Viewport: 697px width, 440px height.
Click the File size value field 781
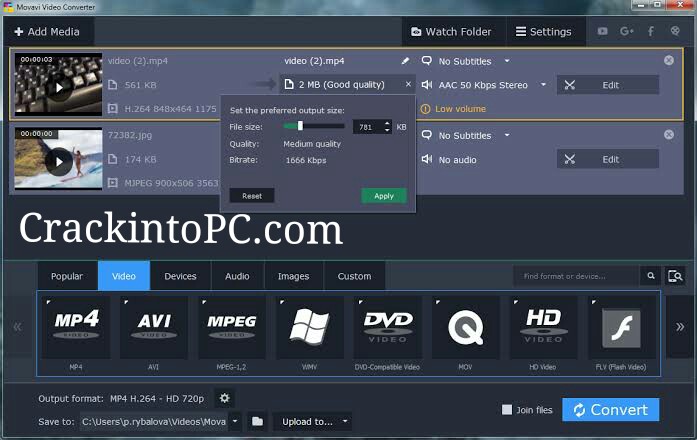pyautogui.click(x=368, y=127)
